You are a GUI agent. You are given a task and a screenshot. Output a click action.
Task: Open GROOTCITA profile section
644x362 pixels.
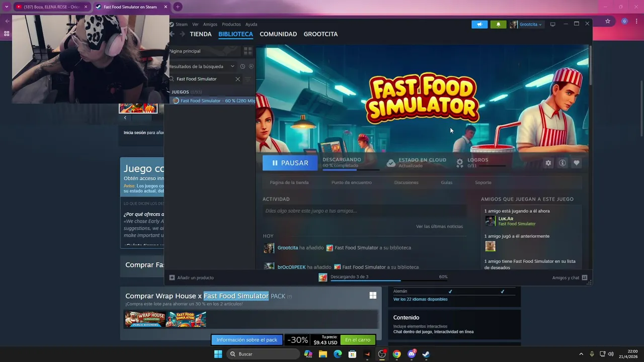coord(320,34)
